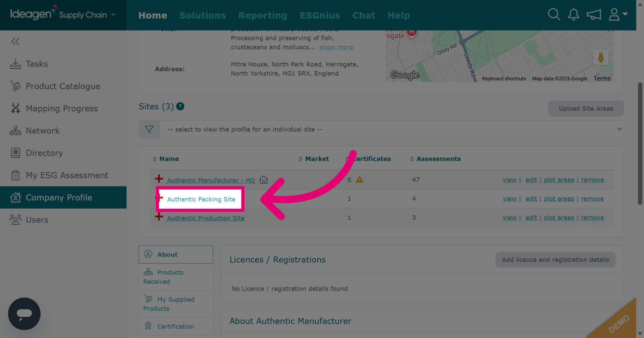The image size is (644, 338).
Task: Click plot areas for Authentic Packing Site
Action: pos(559,199)
